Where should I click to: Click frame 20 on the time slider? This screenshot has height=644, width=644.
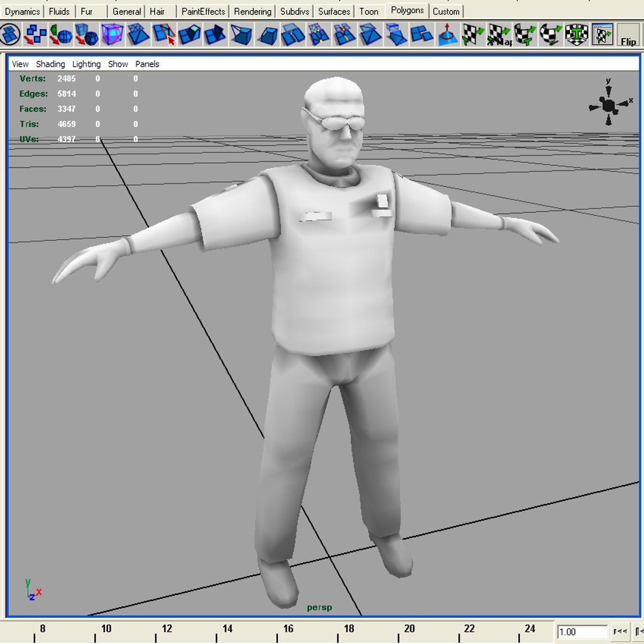point(409,629)
